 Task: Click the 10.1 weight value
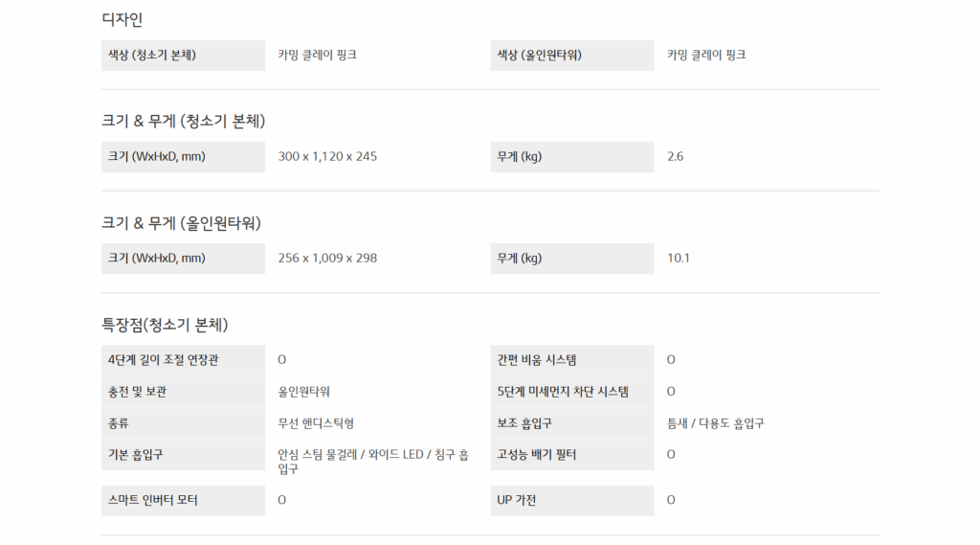pyautogui.click(x=679, y=258)
